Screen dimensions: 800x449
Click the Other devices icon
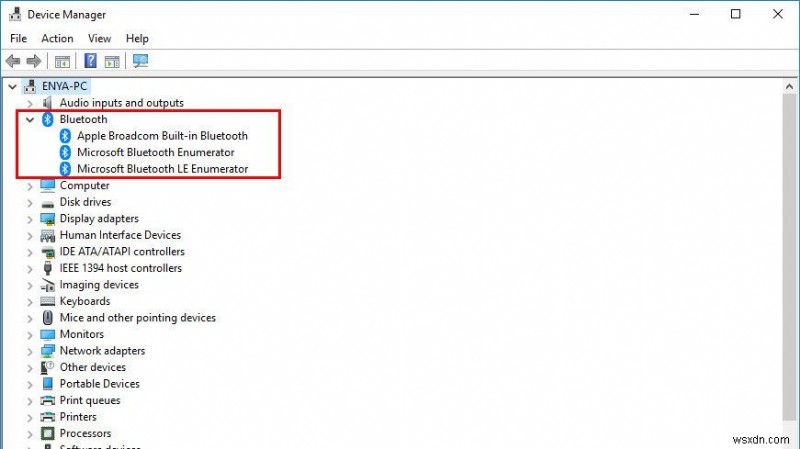coord(47,367)
